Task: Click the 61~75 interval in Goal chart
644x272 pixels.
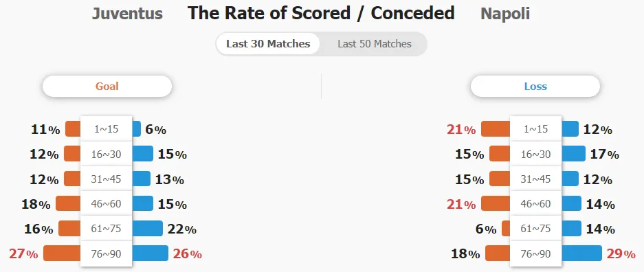Action: 106,229
